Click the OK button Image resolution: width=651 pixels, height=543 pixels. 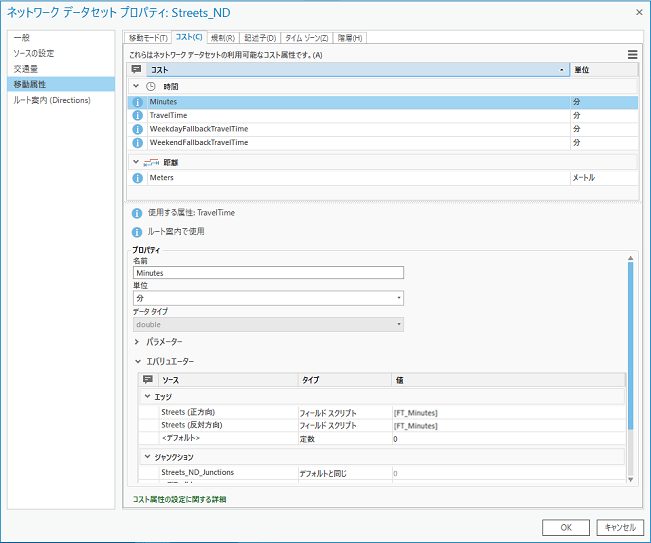click(565, 527)
